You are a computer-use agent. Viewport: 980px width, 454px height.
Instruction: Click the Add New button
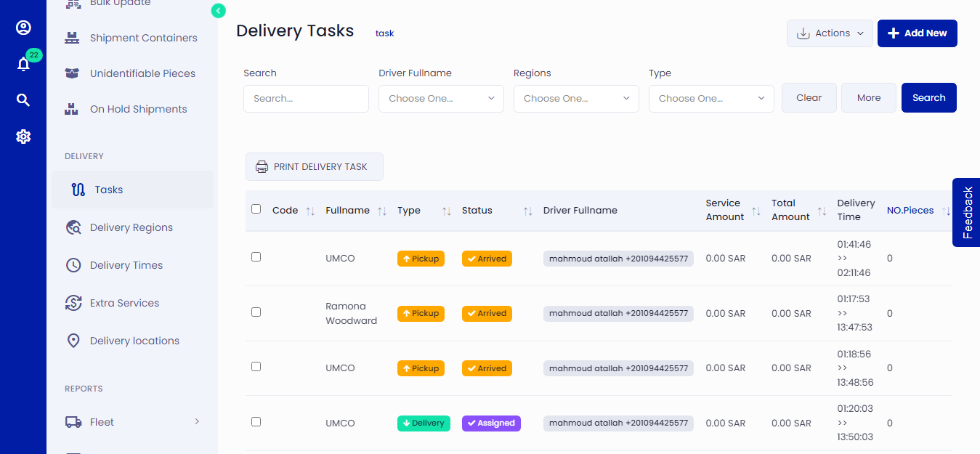tap(917, 33)
